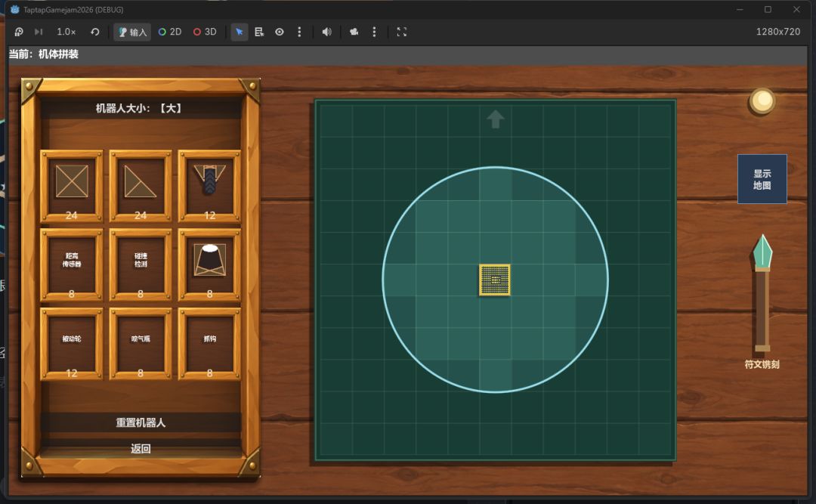Click the 当前：机体拼装 status text
816x504 pixels.
point(44,54)
